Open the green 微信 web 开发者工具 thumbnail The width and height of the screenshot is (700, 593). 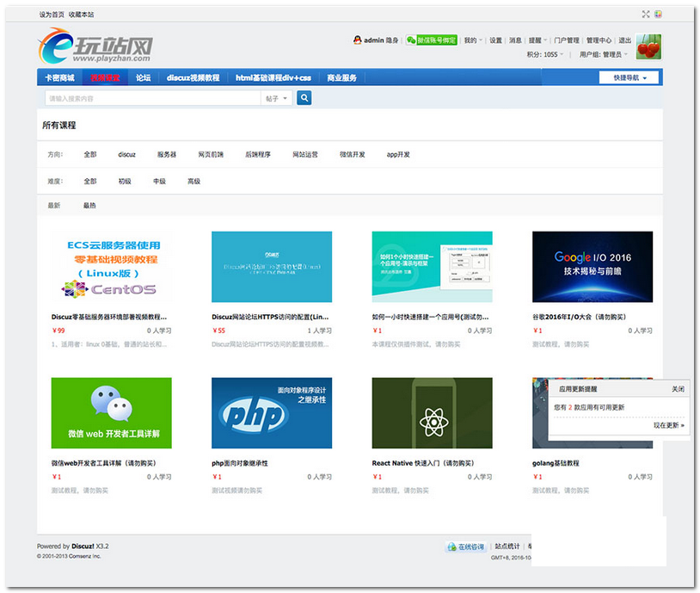click(112, 413)
